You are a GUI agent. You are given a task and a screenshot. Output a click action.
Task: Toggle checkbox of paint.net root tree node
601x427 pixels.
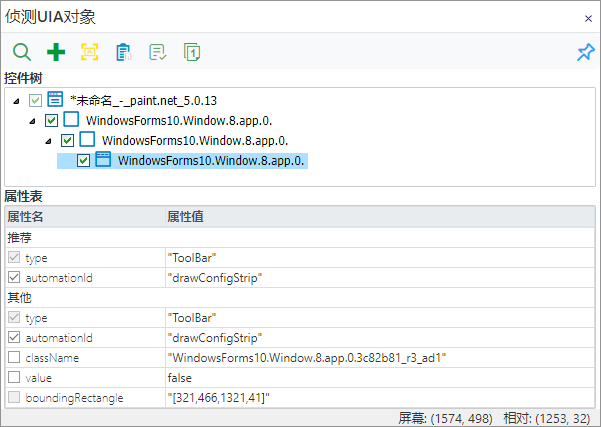(36, 101)
